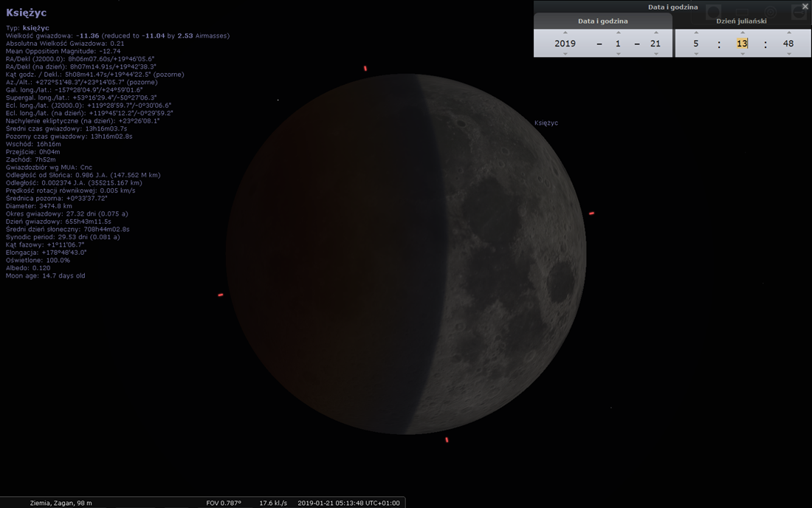Raise the hour value with up arrow
This screenshot has height=508, width=812.
pos(696,33)
